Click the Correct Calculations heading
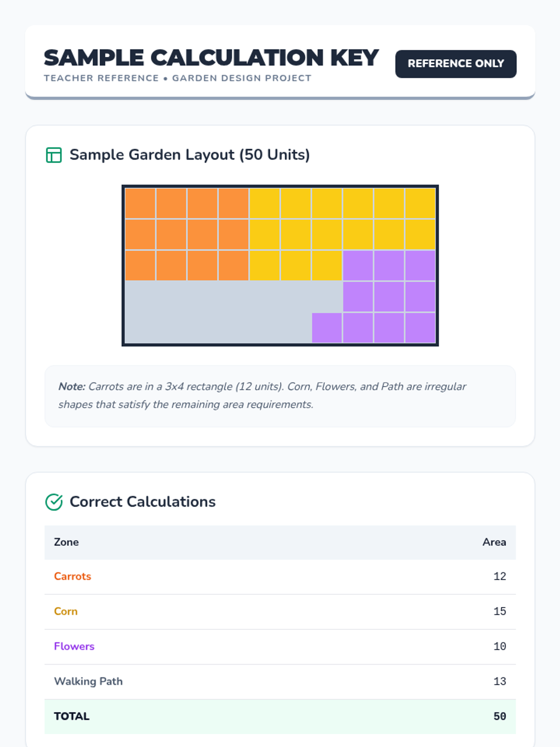Viewport: 560px width, 747px height. 142,502
